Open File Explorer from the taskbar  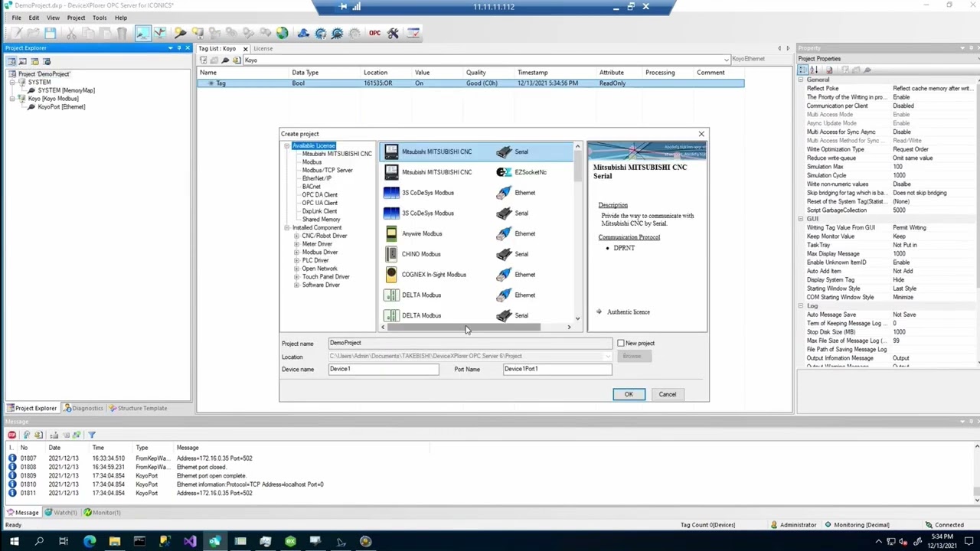(114, 542)
